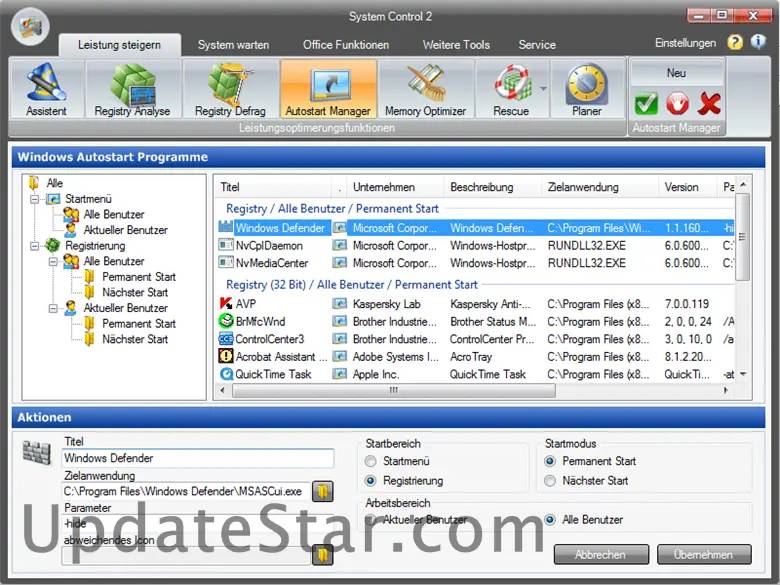Select Nächster Start under Aktueller Benutzer
Viewport: 780px width, 585px height.
point(135,339)
